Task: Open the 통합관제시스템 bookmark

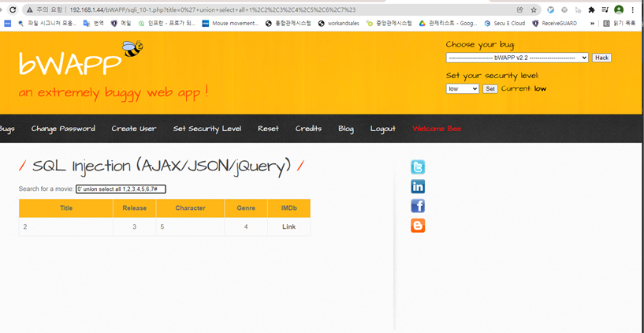Action: tap(288, 24)
